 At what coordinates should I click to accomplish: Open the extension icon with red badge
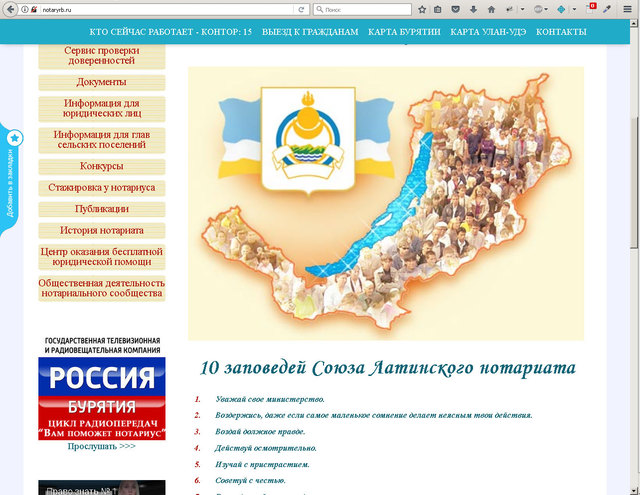tap(591, 9)
